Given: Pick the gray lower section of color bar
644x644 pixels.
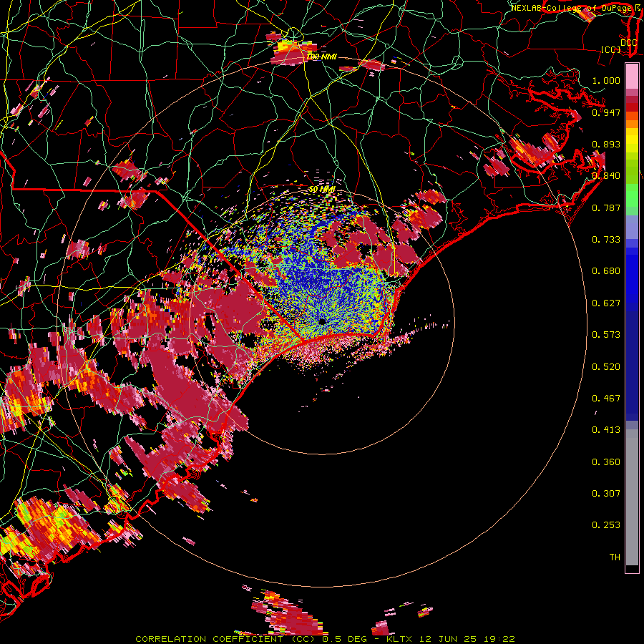Looking at the screenshot, I should click(x=632, y=497).
